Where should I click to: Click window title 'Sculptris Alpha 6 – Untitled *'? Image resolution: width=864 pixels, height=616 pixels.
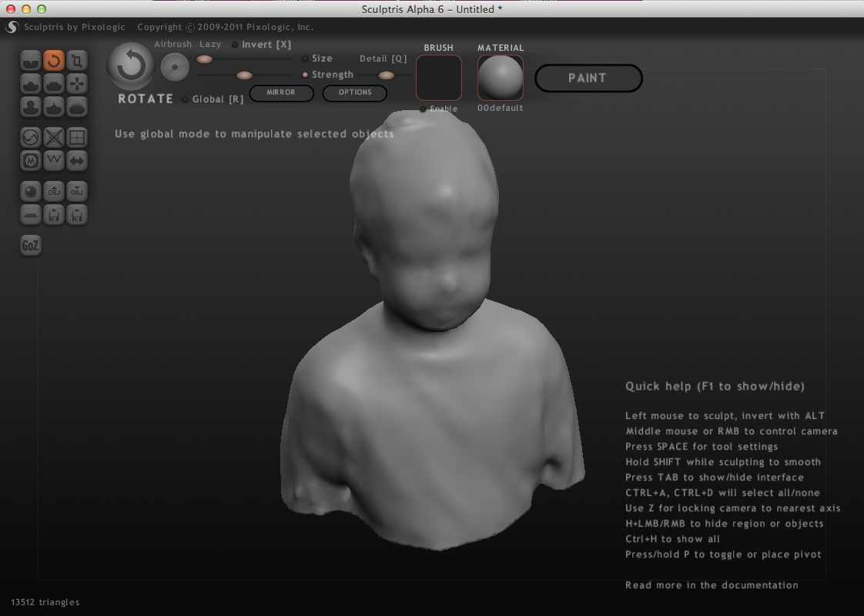432,9
